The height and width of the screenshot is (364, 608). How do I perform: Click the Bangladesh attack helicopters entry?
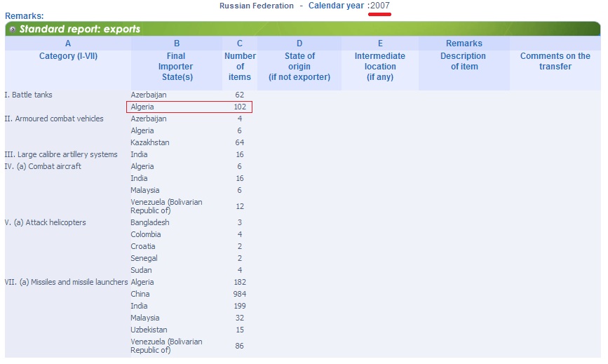pos(149,222)
